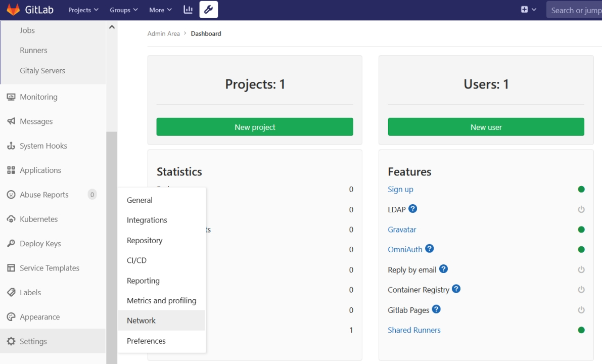
Task: Open Gitaly Servers in the sidebar
Action: click(x=42, y=71)
